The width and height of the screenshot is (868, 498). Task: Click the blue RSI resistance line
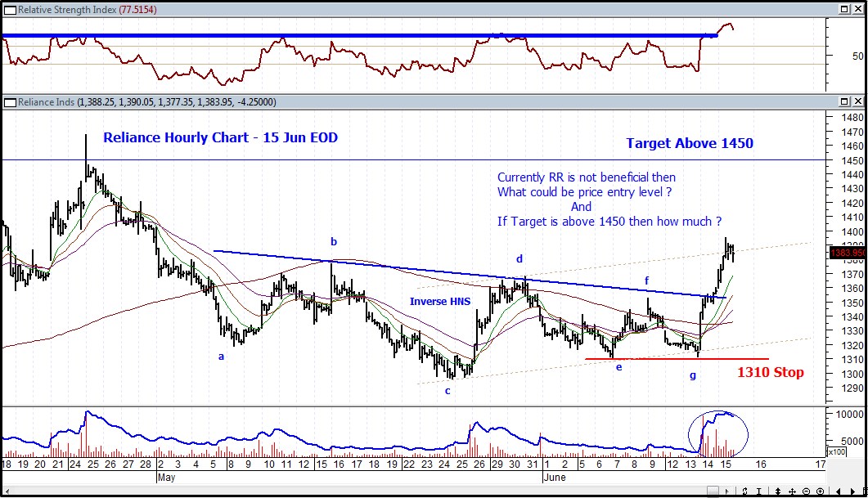(360, 35)
